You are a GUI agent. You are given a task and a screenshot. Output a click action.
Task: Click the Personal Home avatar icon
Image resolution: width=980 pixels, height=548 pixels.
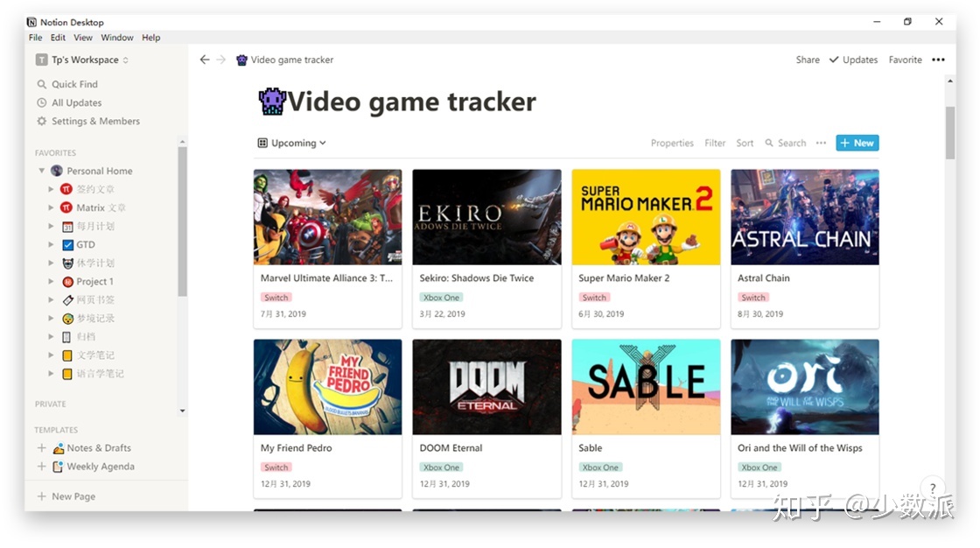[x=57, y=171]
